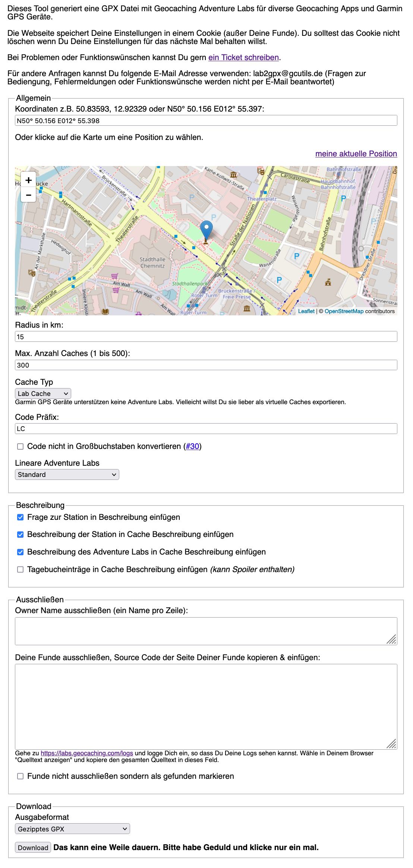Click the Code Präfix input field

[x=206, y=428]
